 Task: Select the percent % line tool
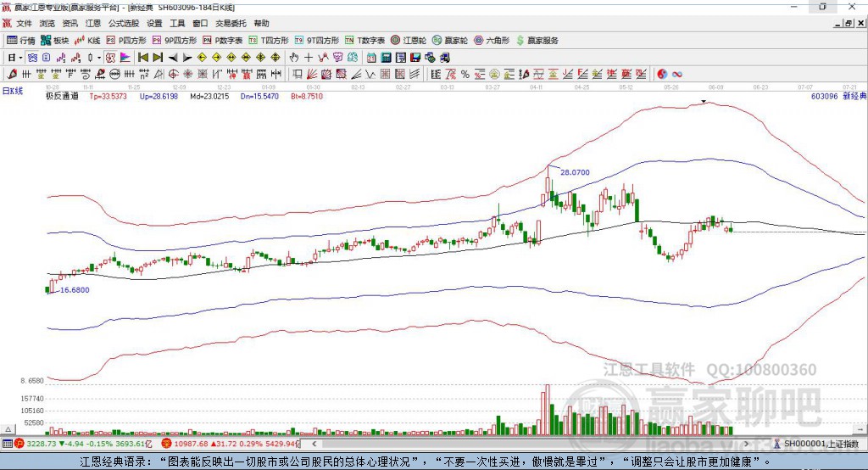[465, 75]
